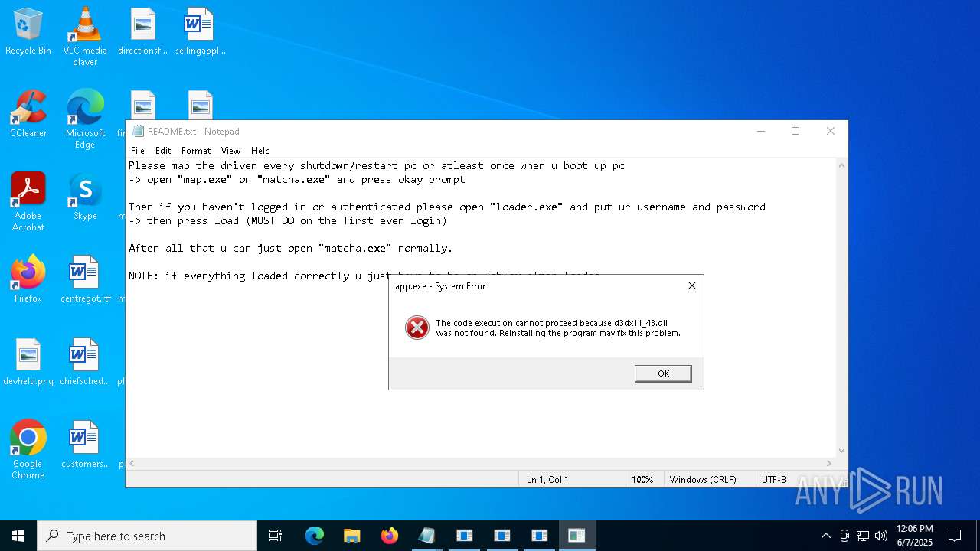
Task: Select the sellingappl... Word document icon
Action: coord(200,31)
